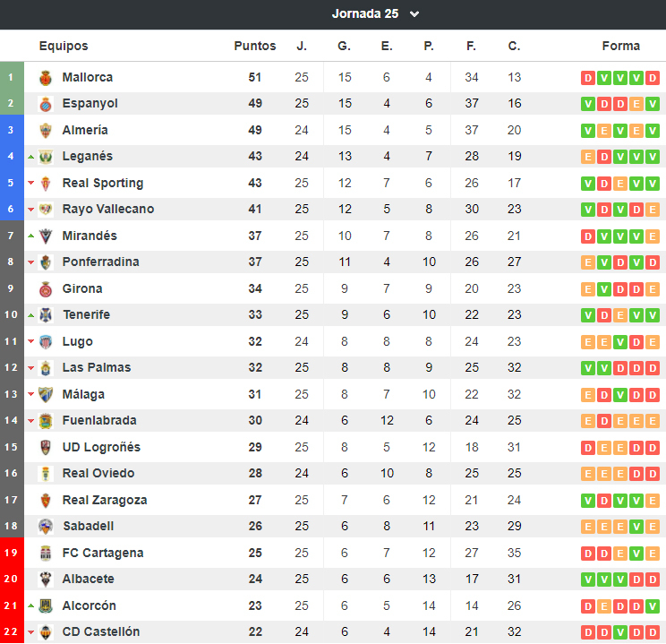Click the Girona club crest
Screen dimensions: 666x644
(46, 289)
